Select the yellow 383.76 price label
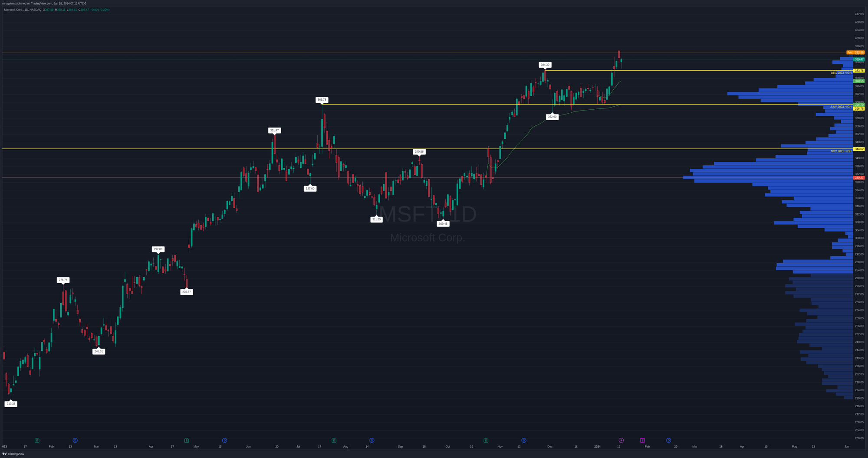The image size is (868, 458). click(859, 71)
